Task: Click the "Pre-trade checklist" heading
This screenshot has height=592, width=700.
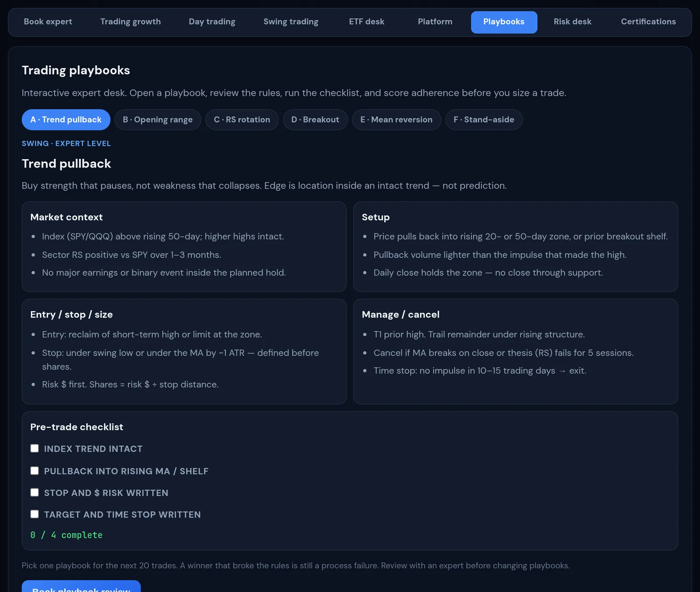Action: [77, 427]
